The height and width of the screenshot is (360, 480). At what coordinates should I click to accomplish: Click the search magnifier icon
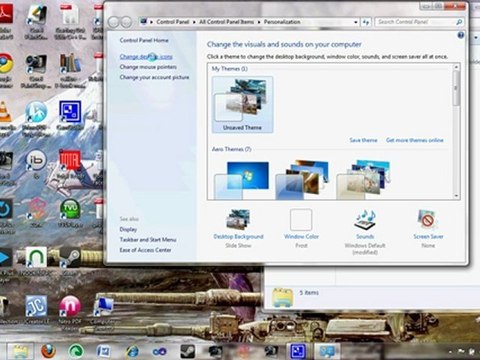coord(459,22)
